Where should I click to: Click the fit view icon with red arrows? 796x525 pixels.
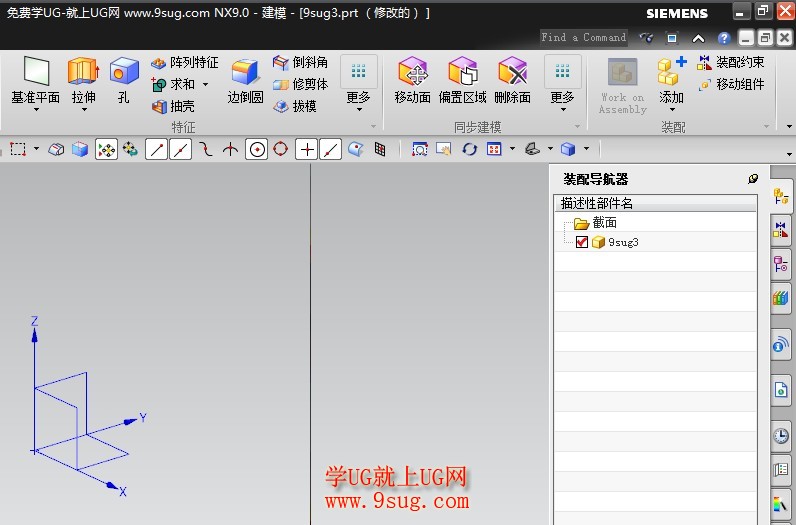coord(494,149)
